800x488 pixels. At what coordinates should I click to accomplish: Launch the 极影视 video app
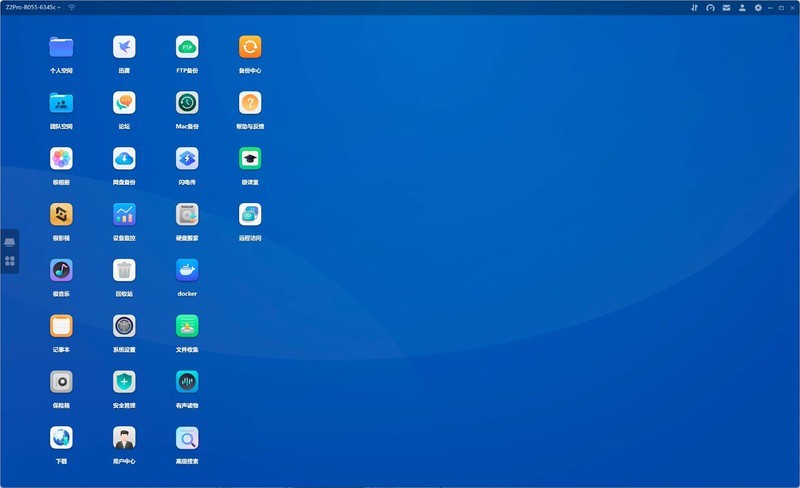61,214
